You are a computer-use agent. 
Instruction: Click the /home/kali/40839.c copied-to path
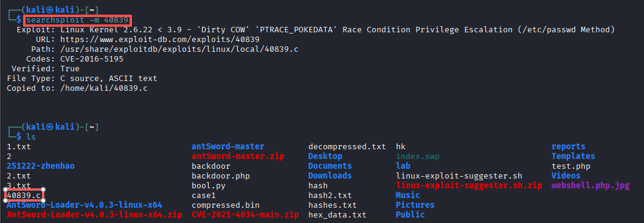tap(104, 88)
